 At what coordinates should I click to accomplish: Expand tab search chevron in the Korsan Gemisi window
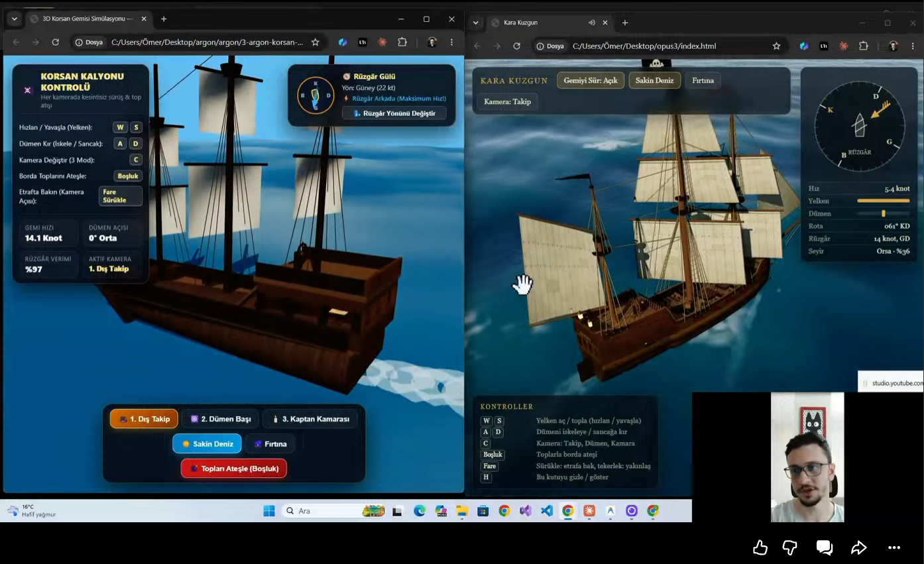[x=15, y=19]
